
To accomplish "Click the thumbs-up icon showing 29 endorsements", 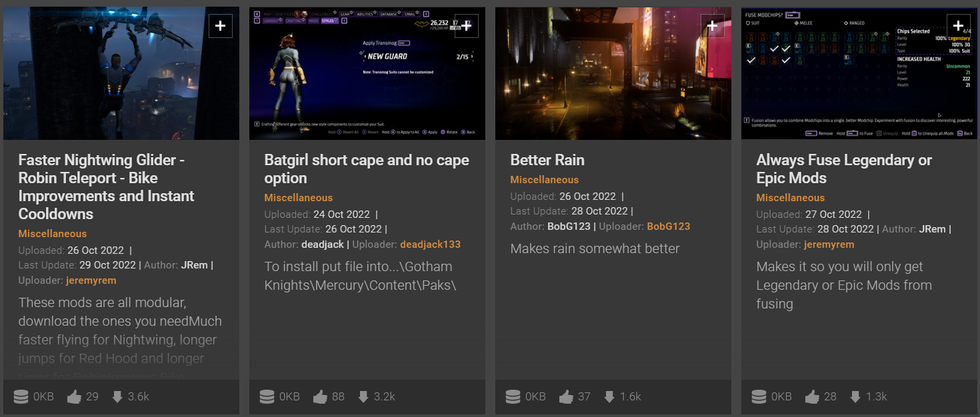I will [74, 397].
